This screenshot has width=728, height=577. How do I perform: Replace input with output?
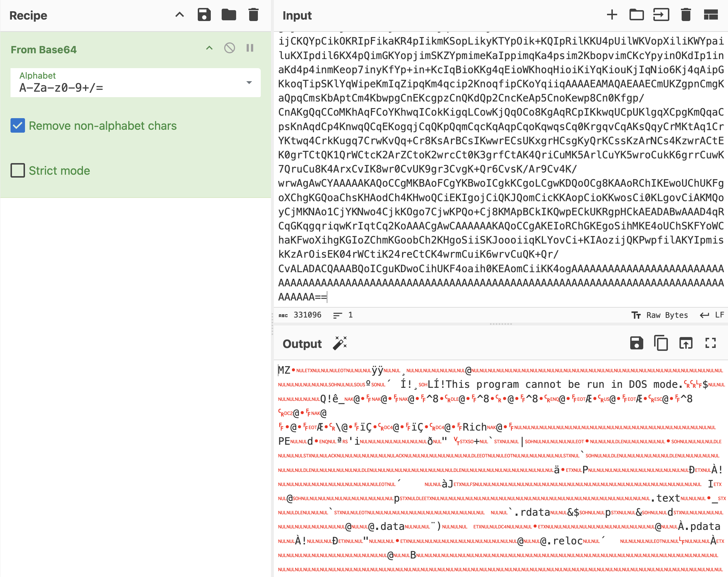[x=686, y=343]
